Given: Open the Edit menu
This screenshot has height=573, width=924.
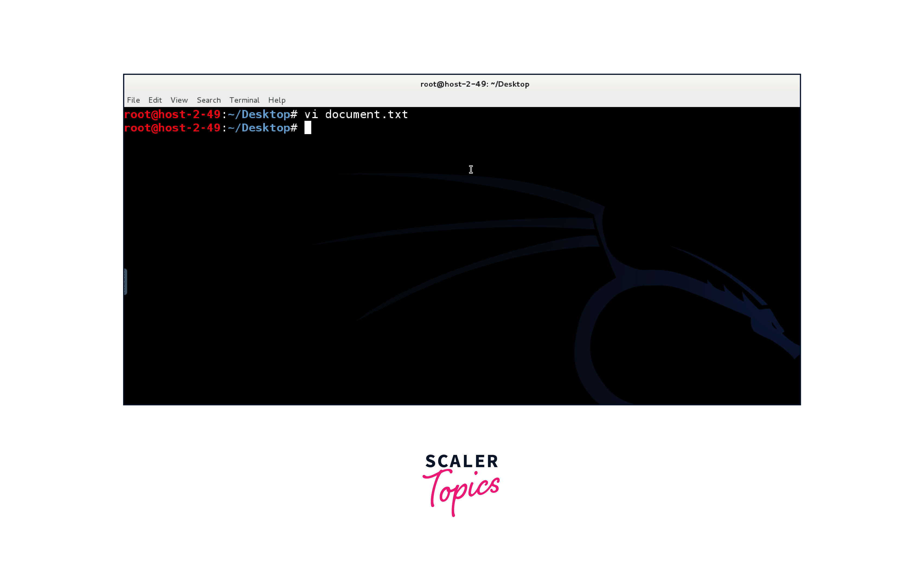Looking at the screenshot, I should pyautogui.click(x=155, y=100).
